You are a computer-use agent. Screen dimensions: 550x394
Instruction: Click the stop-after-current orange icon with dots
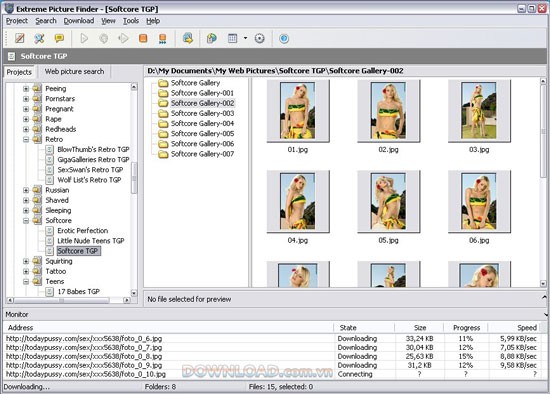162,39
